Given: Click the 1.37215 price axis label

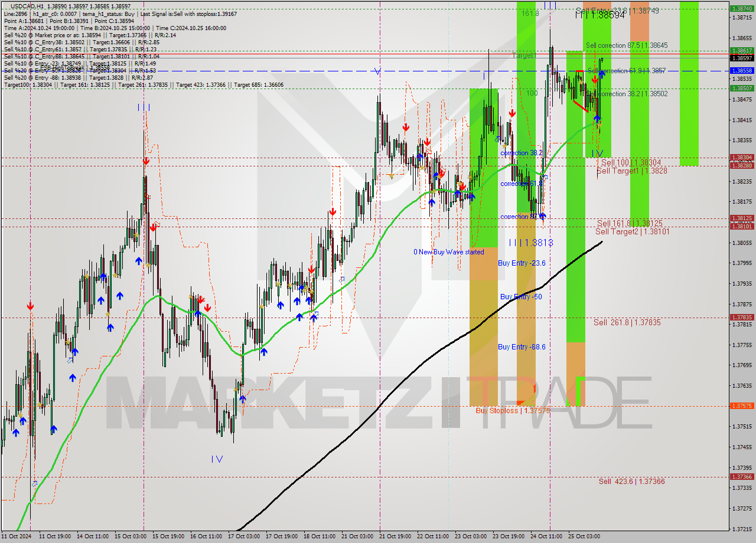Looking at the screenshot, I should tap(741, 529).
